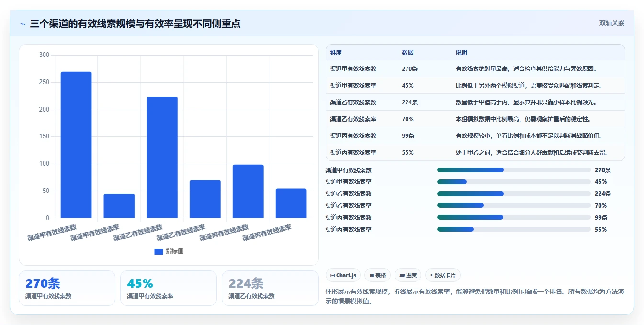
Task: Click the chart bar for 渠道甲有效线索数
Action: point(76,145)
